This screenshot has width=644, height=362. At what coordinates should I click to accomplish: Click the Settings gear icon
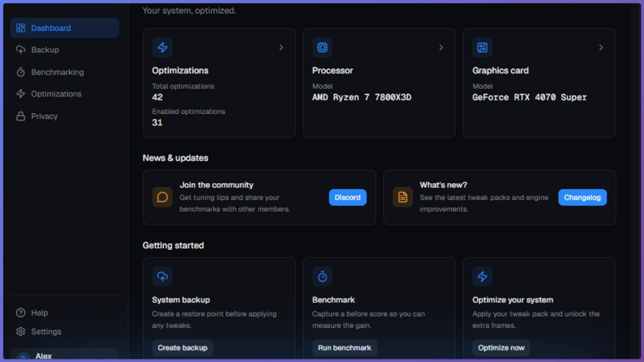[21, 332]
